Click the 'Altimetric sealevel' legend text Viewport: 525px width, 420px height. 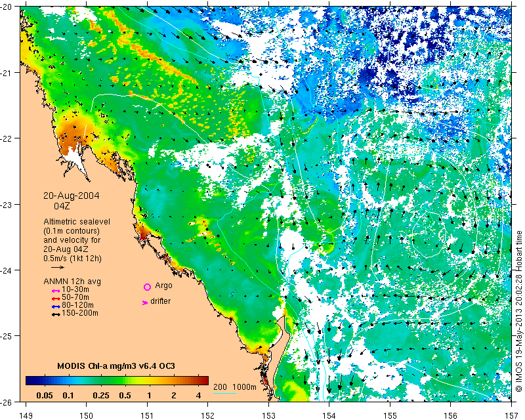click(77, 222)
